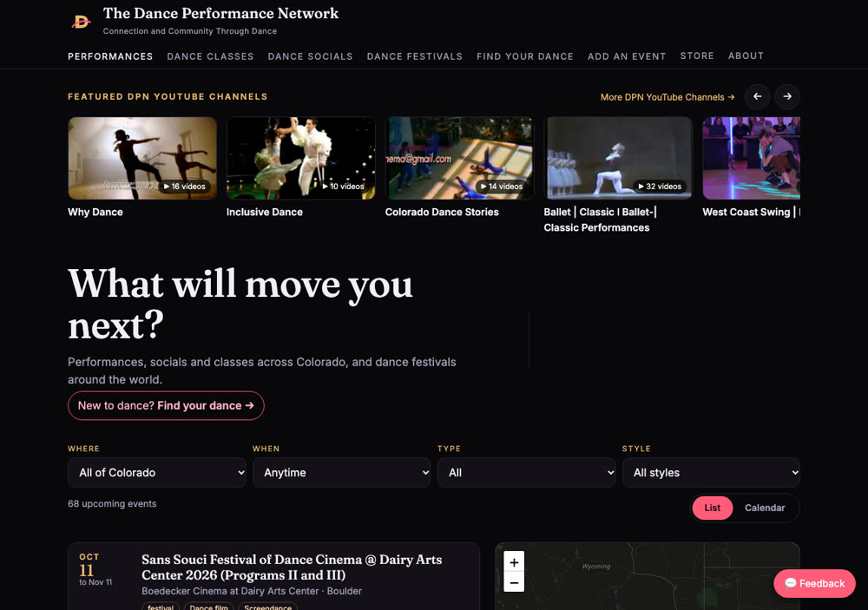The height and width of the screenshot is (610, 868).
Task: Open the Store nav item
Action: coord(697,56)
